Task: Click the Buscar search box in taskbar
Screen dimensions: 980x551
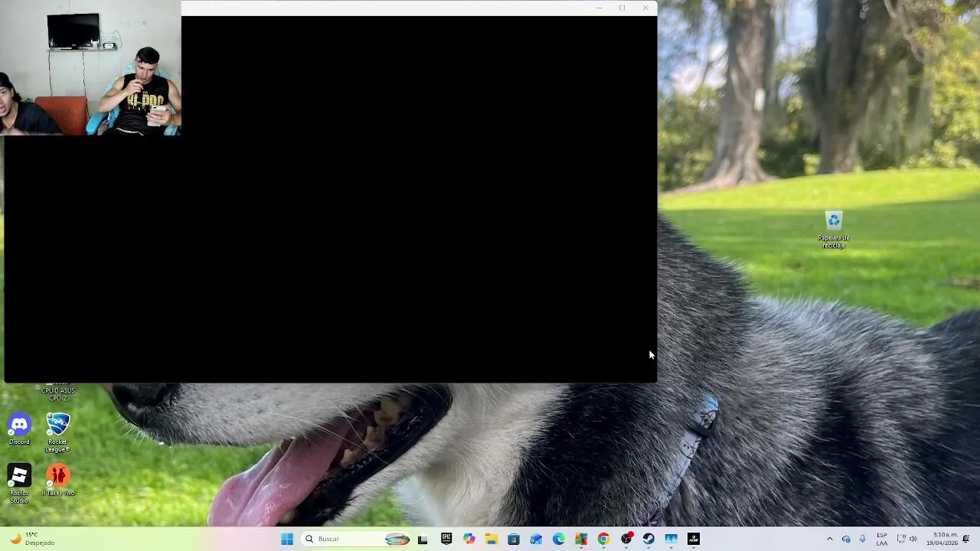Action: coord(357,539)
